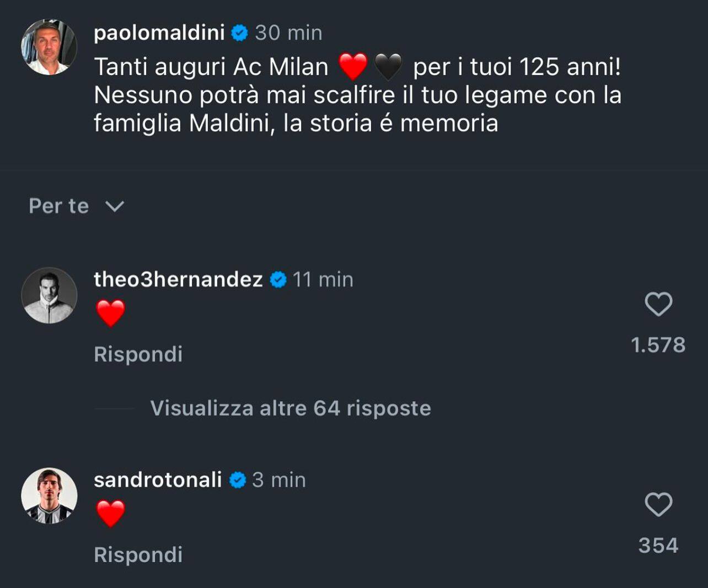The width and height of the screenshot is (708, 588).
Task: Open theo3hernandez's profile avatar
Action: click(49, 295)
